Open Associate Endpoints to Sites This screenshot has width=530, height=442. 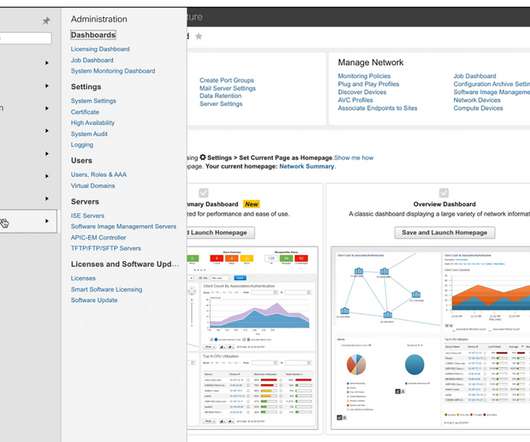pos(378,108)
